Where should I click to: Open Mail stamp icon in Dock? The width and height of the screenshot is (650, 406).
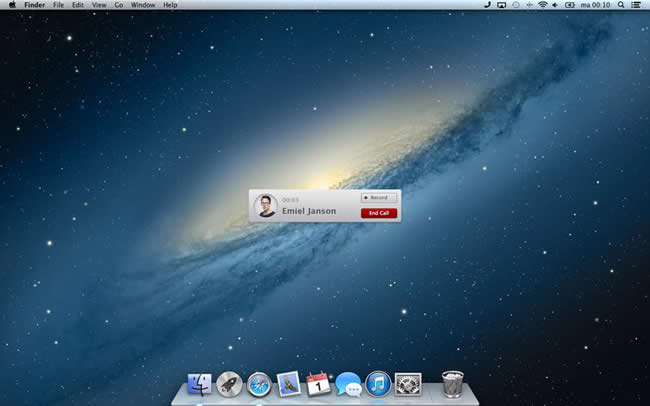click(x=289, y=384)
